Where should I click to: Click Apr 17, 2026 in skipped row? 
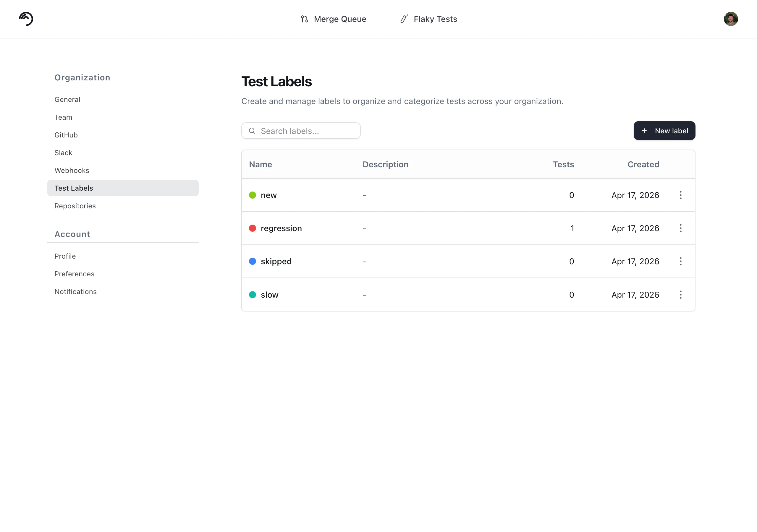point(635,261)
